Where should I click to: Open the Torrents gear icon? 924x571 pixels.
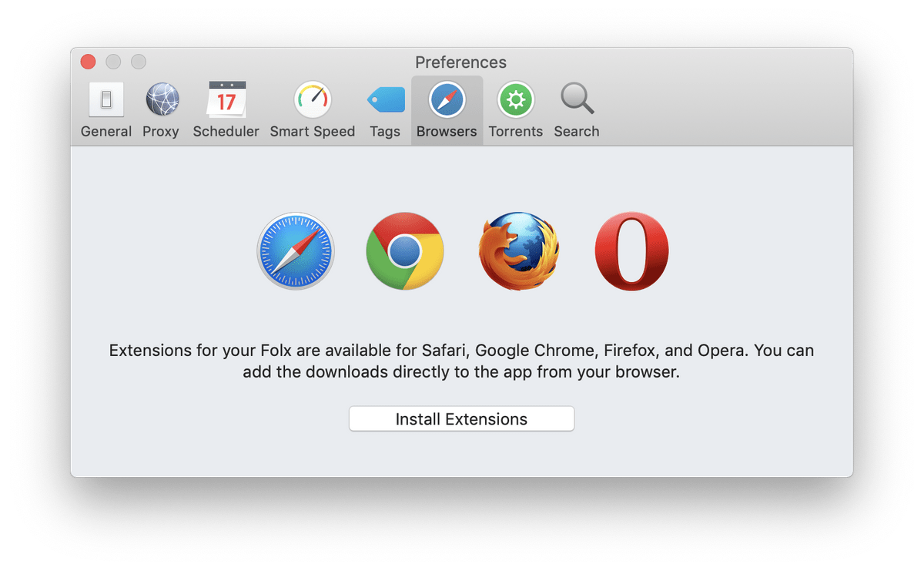click(x=516, y=100)
